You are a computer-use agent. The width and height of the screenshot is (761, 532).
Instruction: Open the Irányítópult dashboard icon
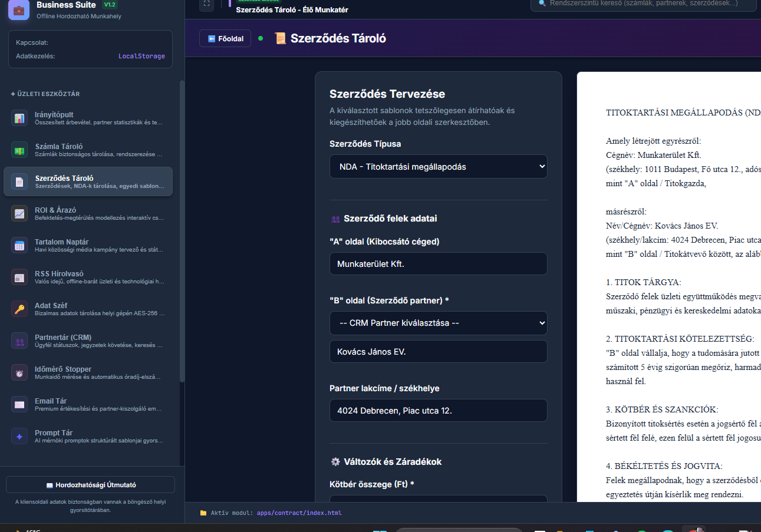(19, 118)
